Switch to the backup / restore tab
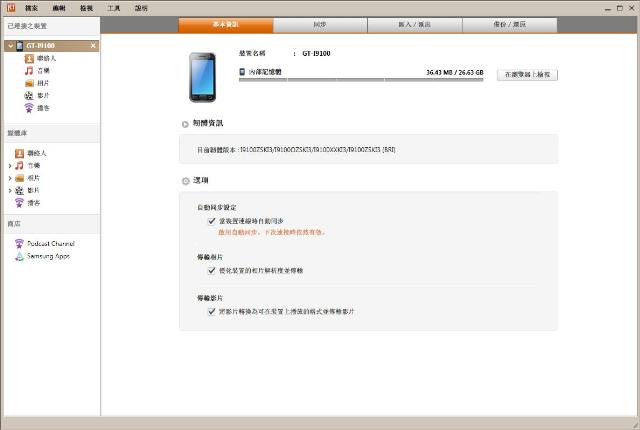This screenshot has height=430, width=640. pos(509,25)
